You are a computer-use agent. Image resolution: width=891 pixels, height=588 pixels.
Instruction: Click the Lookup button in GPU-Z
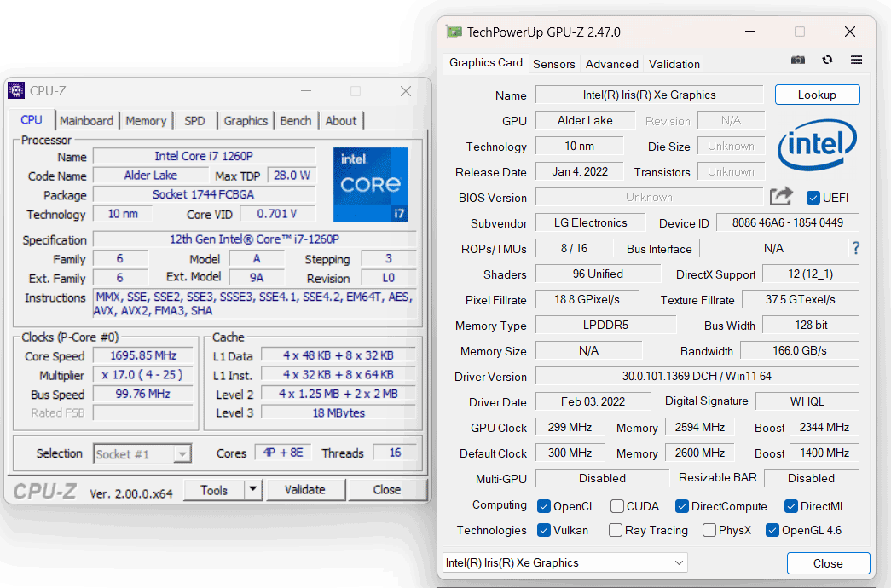(x=817, y=95)
